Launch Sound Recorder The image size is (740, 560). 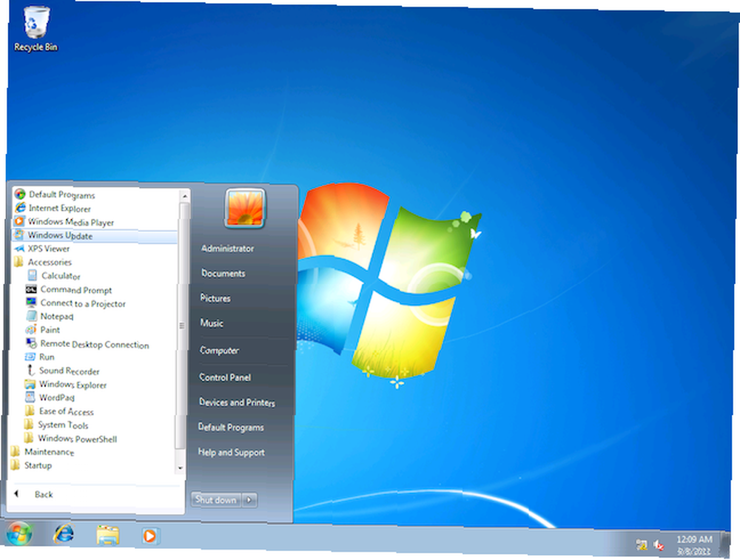pos(62,371)
